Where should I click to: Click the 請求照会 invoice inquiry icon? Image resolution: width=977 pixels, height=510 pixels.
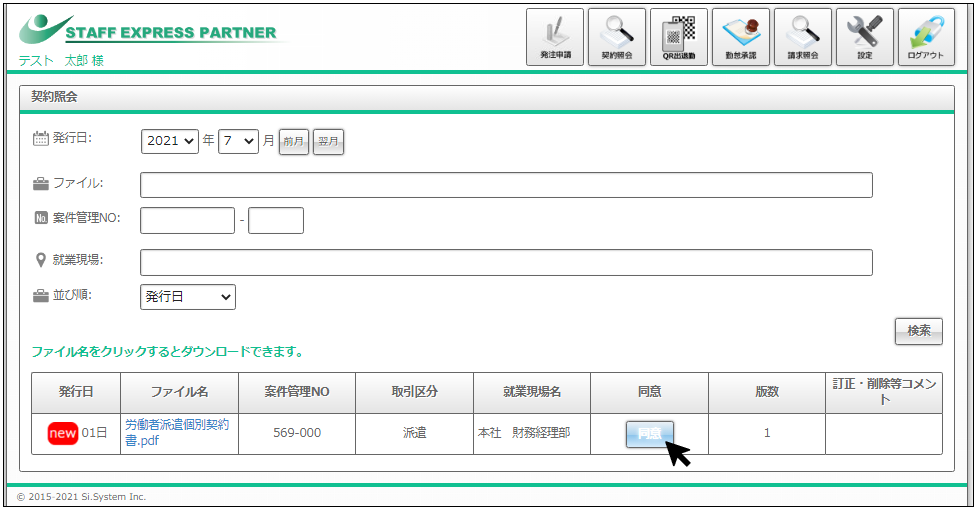tap(803, 37)
